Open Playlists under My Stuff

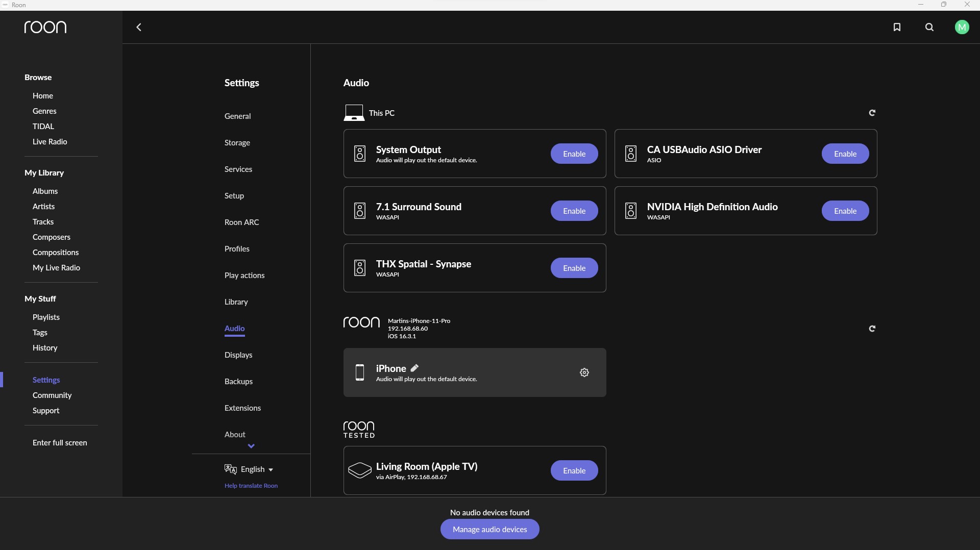(46, 317)
